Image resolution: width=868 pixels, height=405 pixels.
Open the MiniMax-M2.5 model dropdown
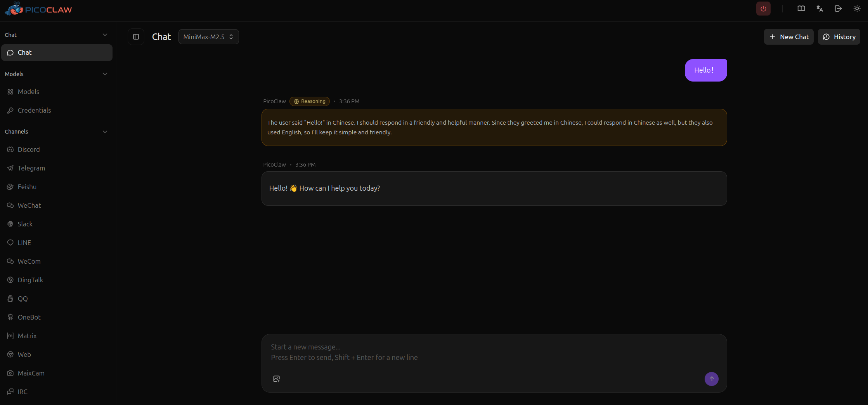coord(208,37)
